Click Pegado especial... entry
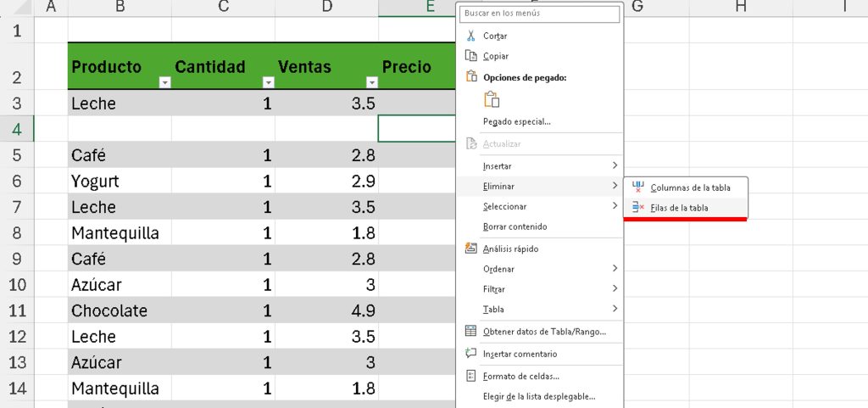This screenshot has width=868, height=408. pos(516,121)
